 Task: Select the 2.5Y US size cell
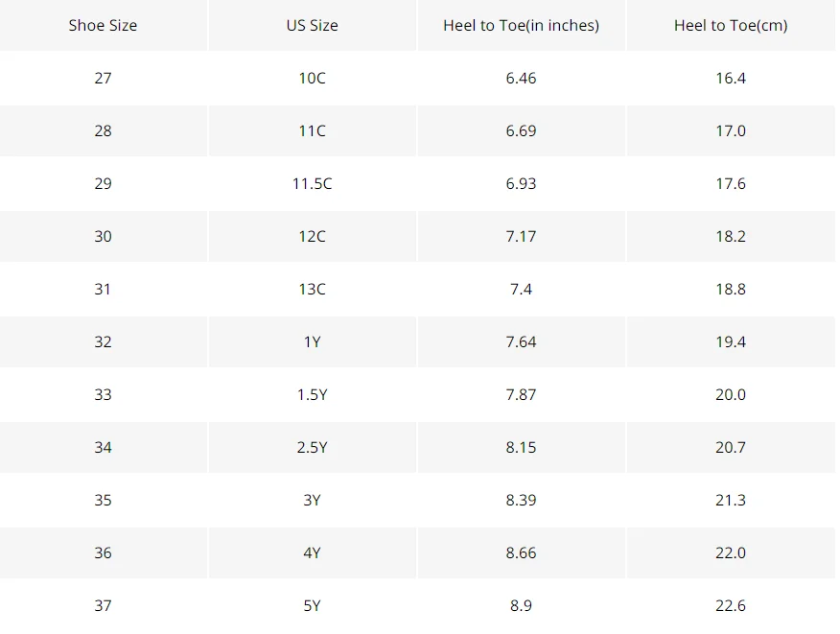pyautogui.click(x=313, y=448)
